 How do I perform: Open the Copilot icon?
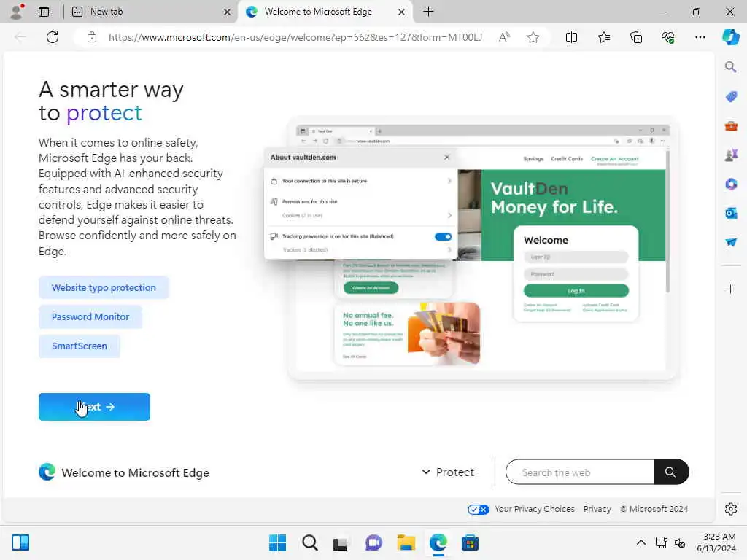coord(730,37)
